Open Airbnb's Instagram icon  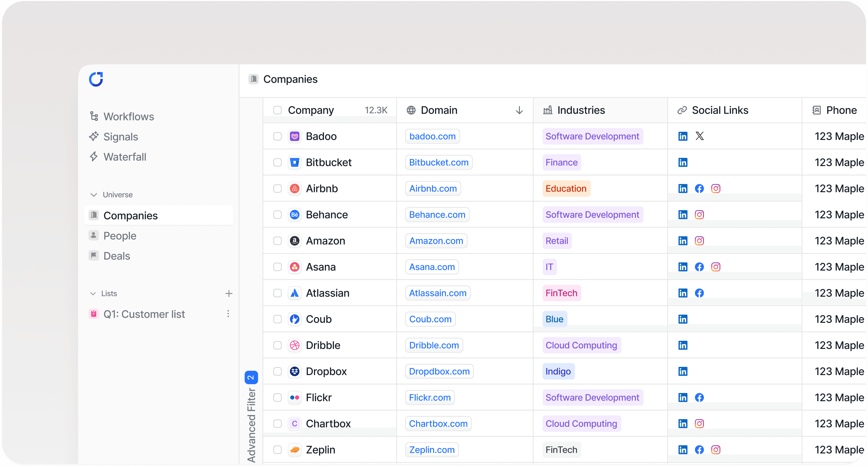[x=716, y=188]
